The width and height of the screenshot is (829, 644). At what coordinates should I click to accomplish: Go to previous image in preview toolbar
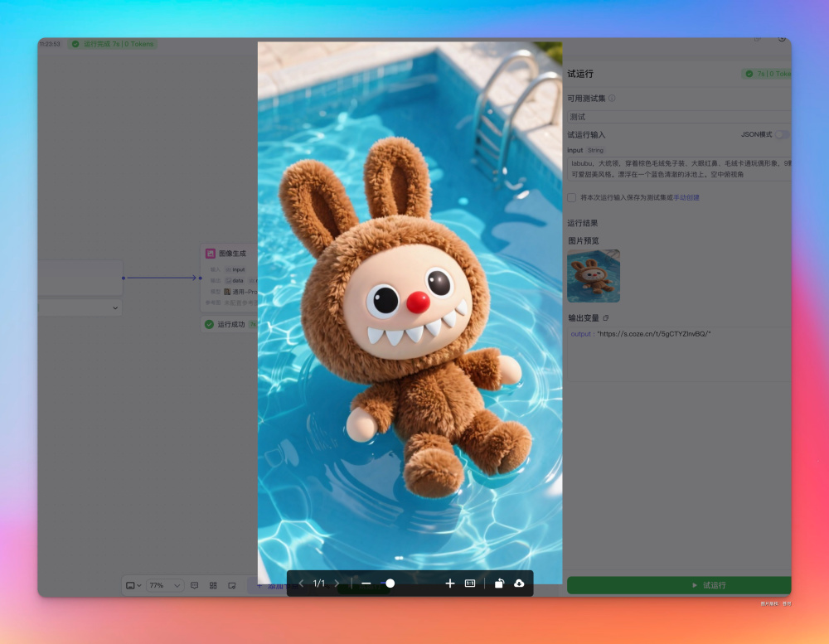click(x=301, y=583)
